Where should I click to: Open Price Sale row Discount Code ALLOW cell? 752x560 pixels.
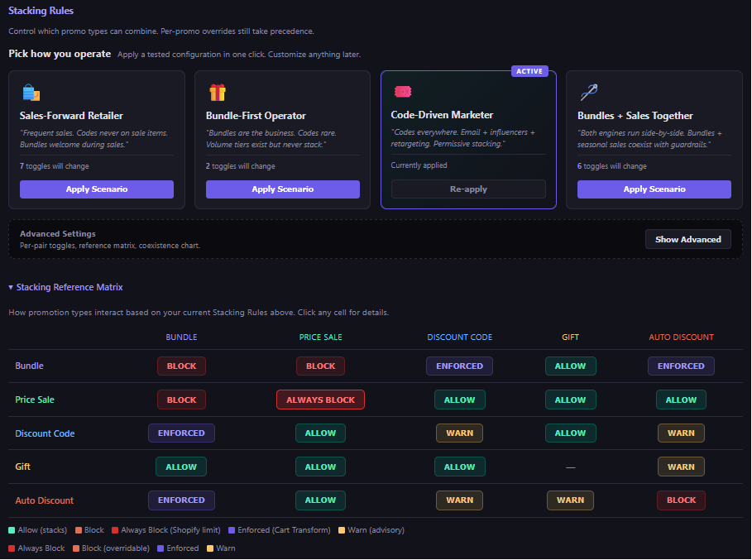point(459,400)
